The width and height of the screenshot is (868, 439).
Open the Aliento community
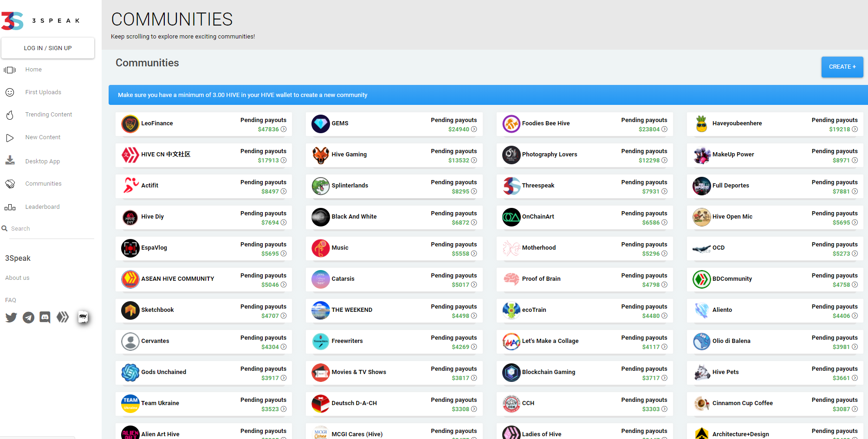[775, 310]
